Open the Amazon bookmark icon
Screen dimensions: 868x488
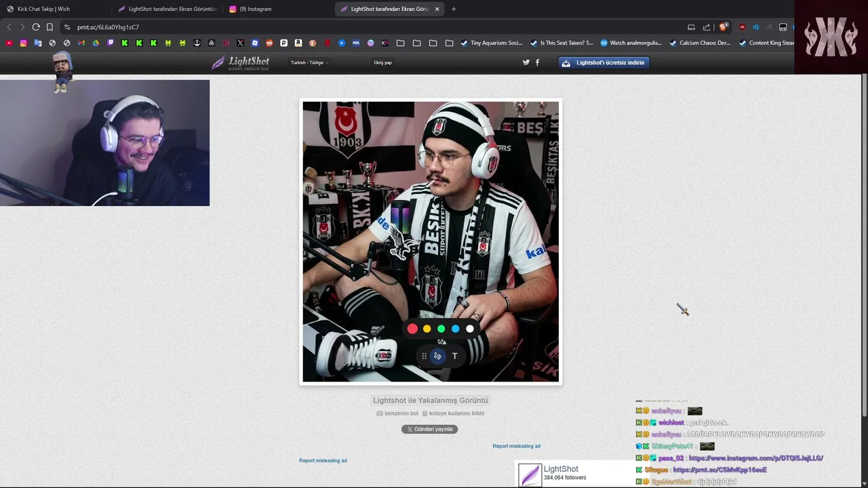[298, 43]
